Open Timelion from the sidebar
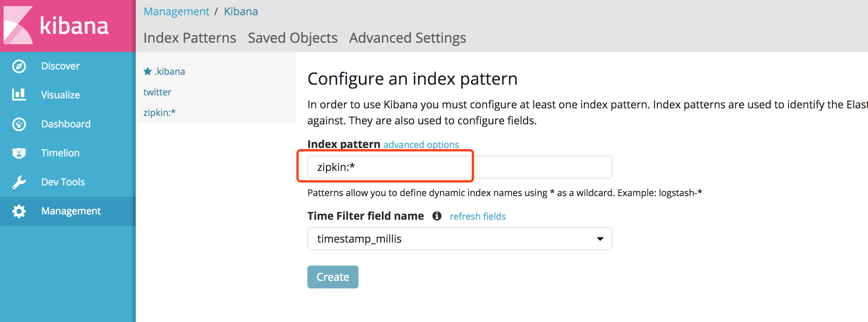 tap(68, 153)
